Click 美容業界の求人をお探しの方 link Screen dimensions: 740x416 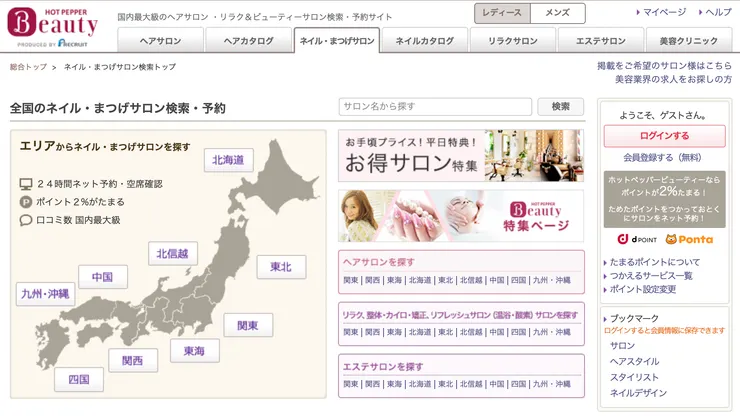pos(673,79)
